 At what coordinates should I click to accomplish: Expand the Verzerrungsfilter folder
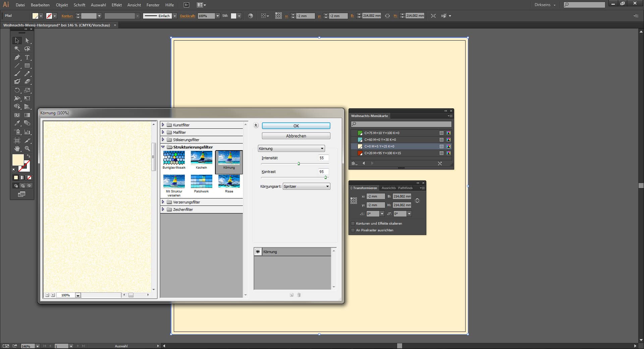tap(163, 202)
